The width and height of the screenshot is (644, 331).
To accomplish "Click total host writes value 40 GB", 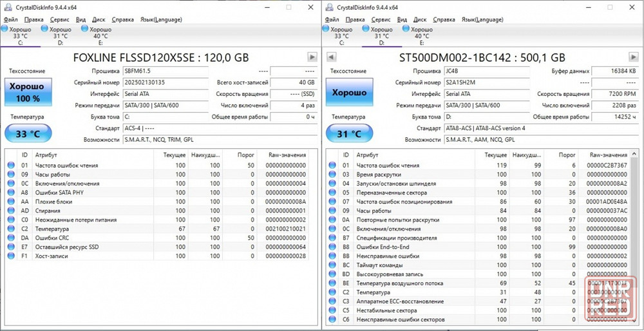I will [x=294, y=82].
